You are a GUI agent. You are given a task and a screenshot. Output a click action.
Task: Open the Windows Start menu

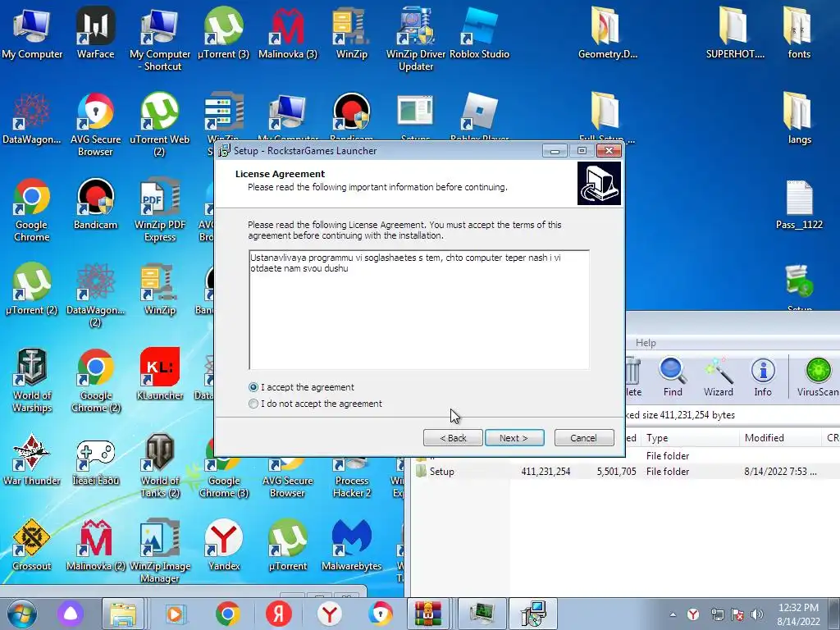pyautogui.click(x=21, y=614)
